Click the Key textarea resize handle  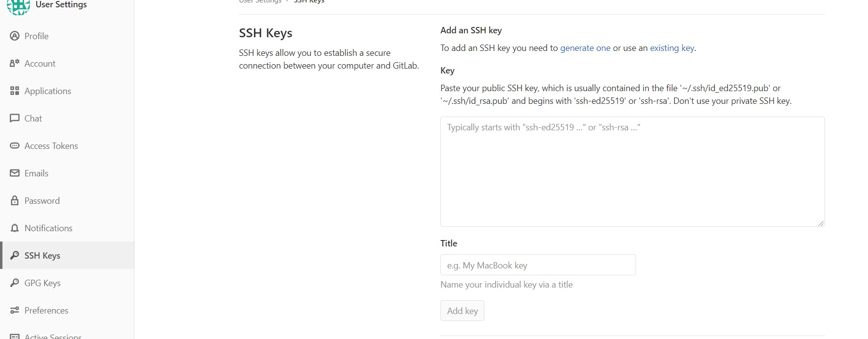point(821,223)
